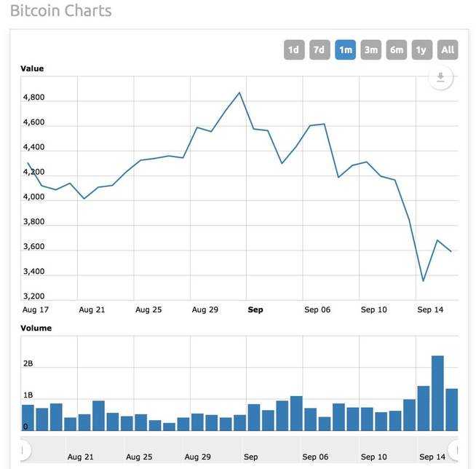Screen dimensions: 476x469
Task: Click the price peak above 4,800
Action: pos(239,93)
